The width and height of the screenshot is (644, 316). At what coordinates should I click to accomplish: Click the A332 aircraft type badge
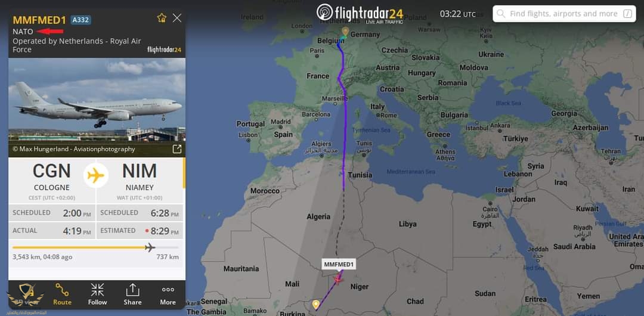(x=81, y=20)
